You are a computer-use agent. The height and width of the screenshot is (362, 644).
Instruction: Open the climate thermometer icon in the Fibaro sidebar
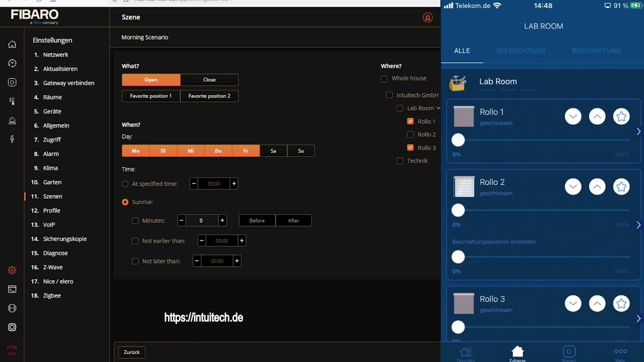(x=12, y=101)
